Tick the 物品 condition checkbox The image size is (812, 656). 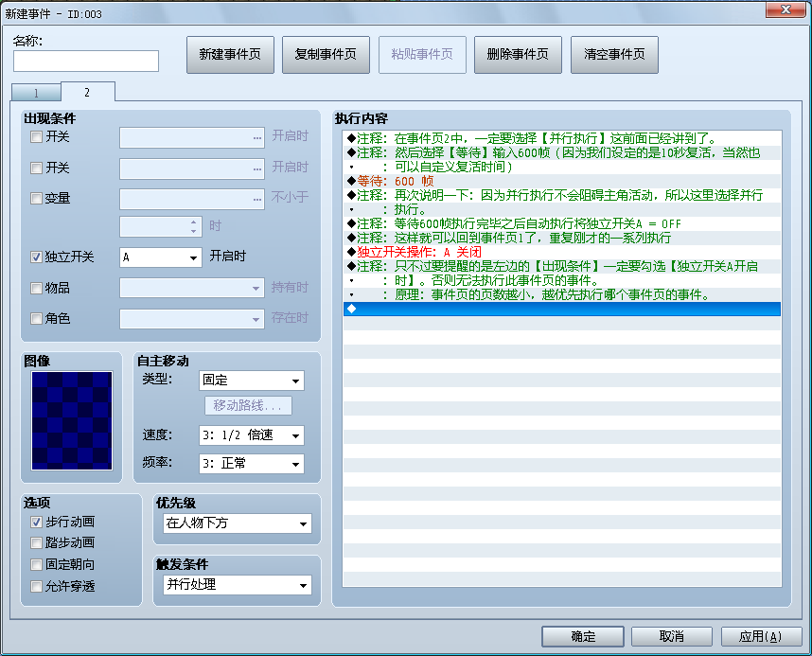tap(36, 288)
